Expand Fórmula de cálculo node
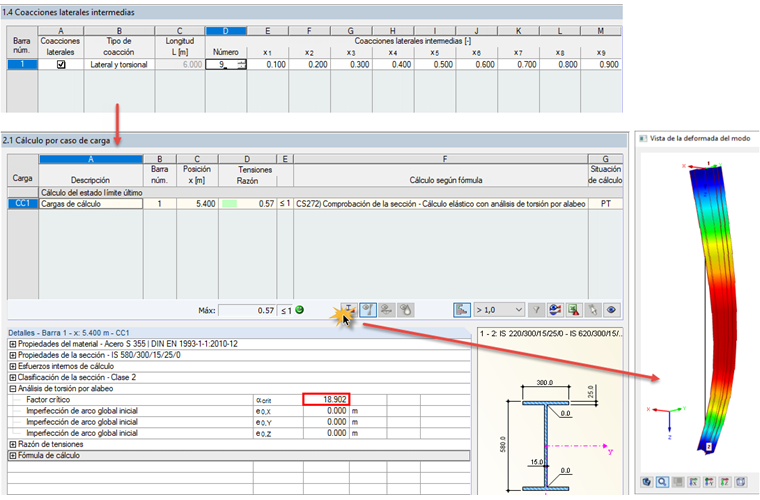Viewport: 760px width, 500px height. click(13, 455)
